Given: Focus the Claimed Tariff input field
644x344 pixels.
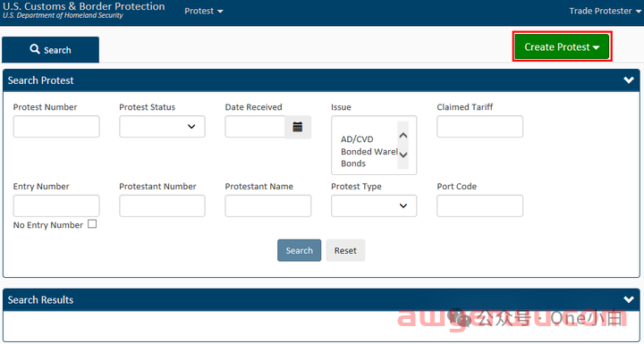Looking at the screenshot, I should point(479,127).
